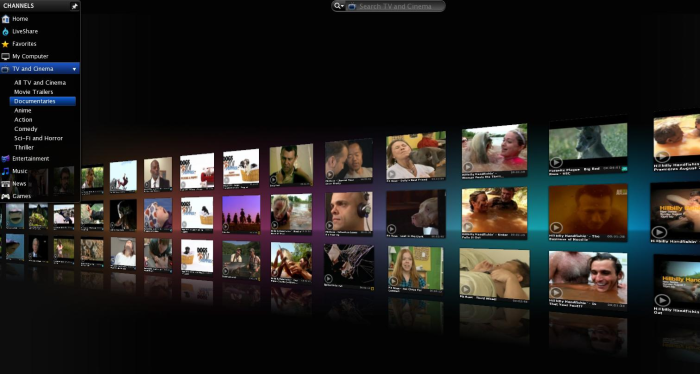Select the LiveShare droplet icon
The height and width of the screenshot is (374, 700).
point(5,32)
